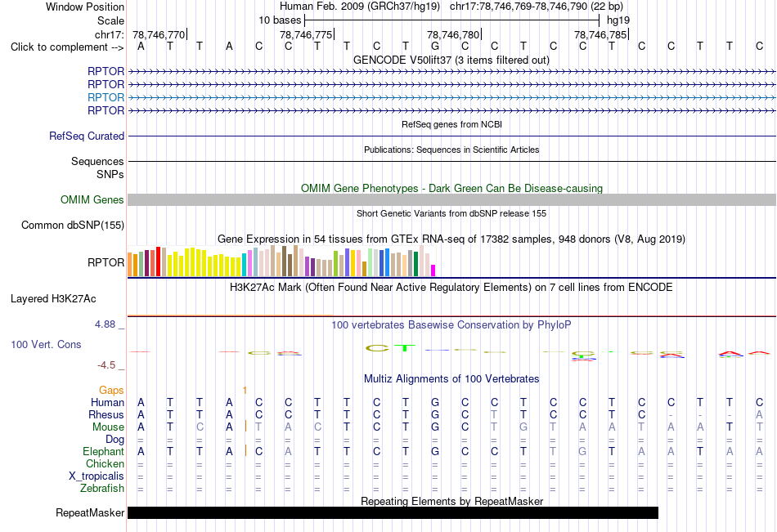The width and height of the screenshot is (777, 532).
Task: Click the large yellow C in the PhyloP logo
Action: (377, 348)
